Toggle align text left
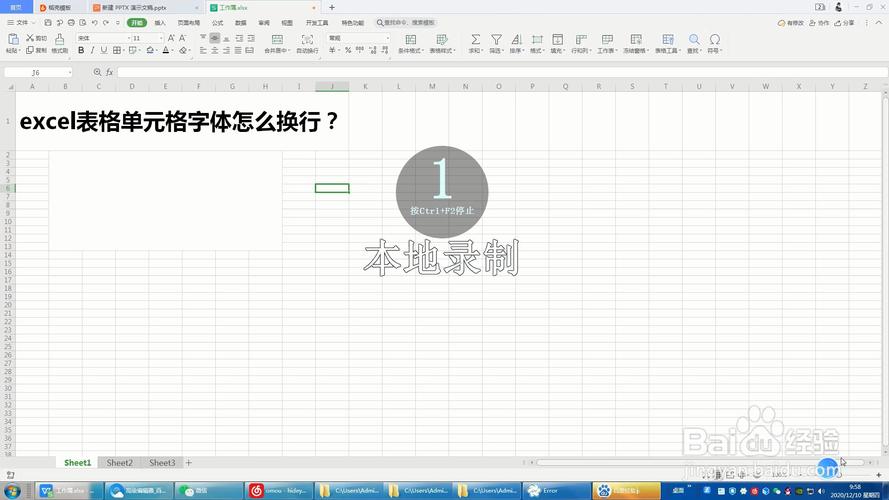The height and width of the screenshot is (500, 889). coord(203,50)
